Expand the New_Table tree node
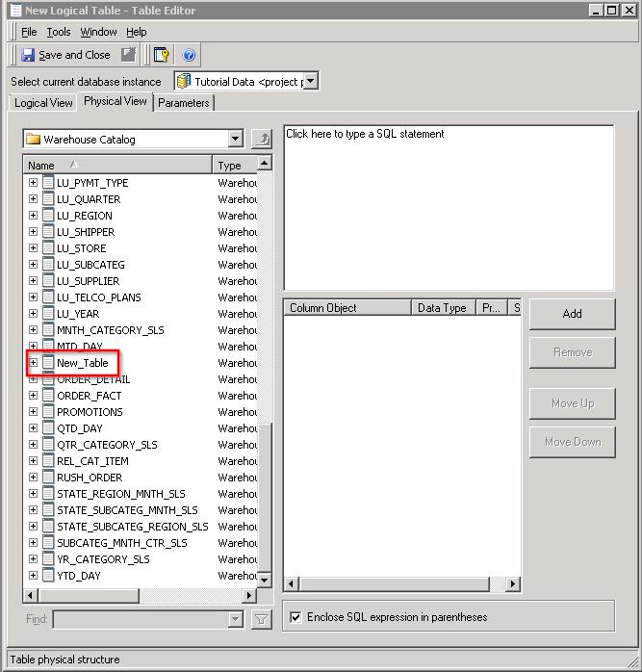Image resolution: width=642 pixels, height=672 pixels. tap(33, 363)
